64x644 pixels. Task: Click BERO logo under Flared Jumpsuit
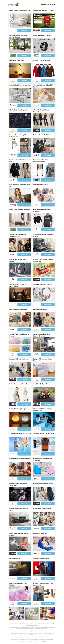[37, 130]
